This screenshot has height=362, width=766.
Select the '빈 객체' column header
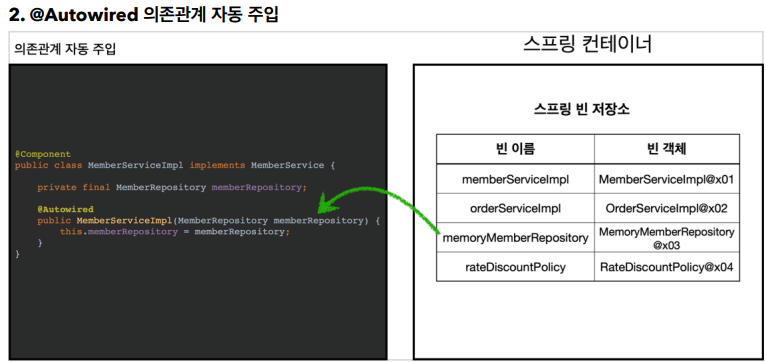[x=667, y=149]
